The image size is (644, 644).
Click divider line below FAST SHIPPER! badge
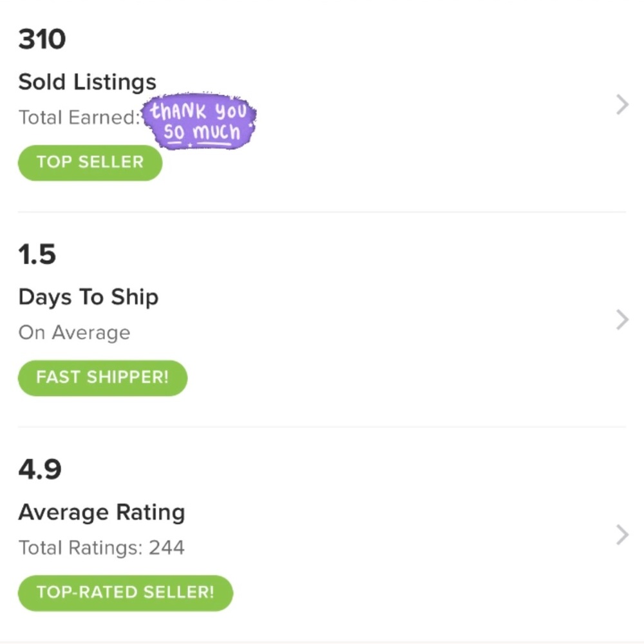(x=322, y=426)
